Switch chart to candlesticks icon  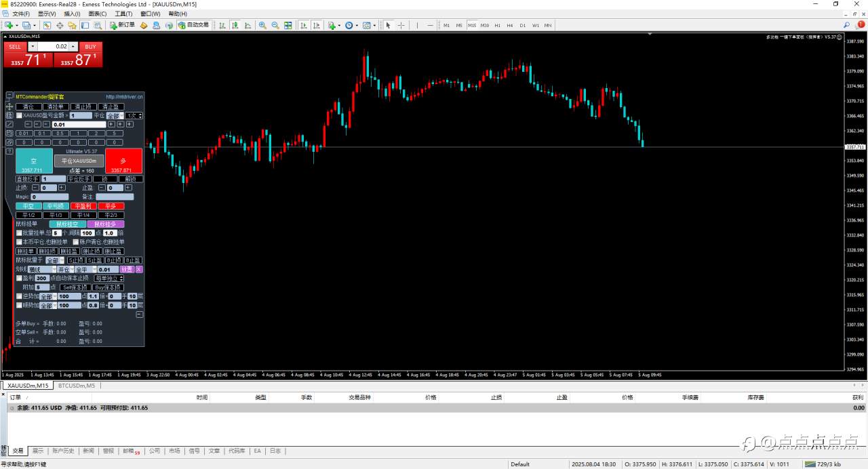tap(234, 25)
